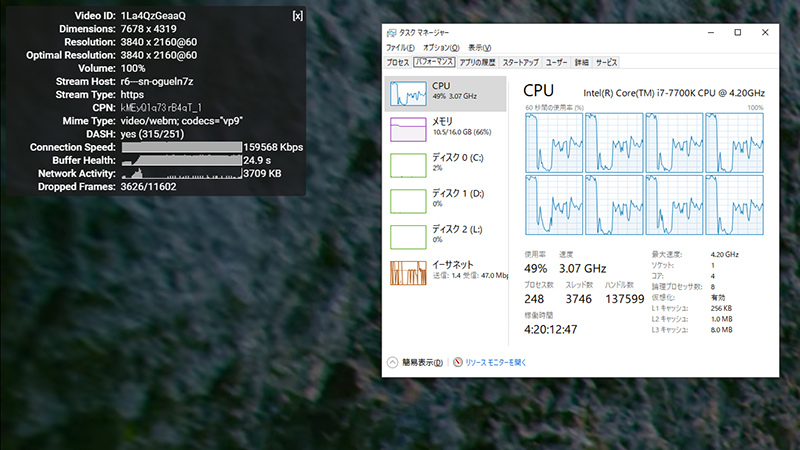Click the Task Manager title bar icon
800x450 pixels.
tap(391, 33)
